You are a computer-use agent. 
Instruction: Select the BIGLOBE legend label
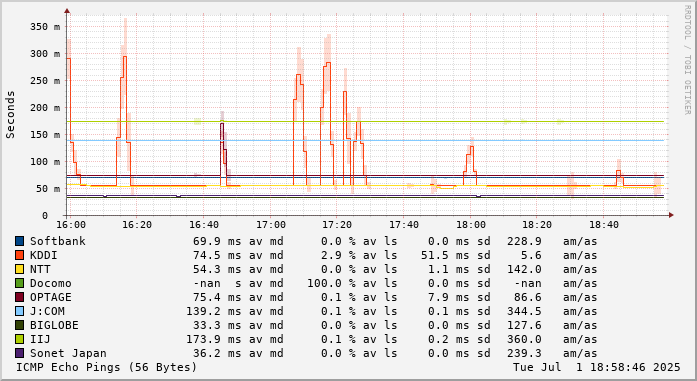54,325
